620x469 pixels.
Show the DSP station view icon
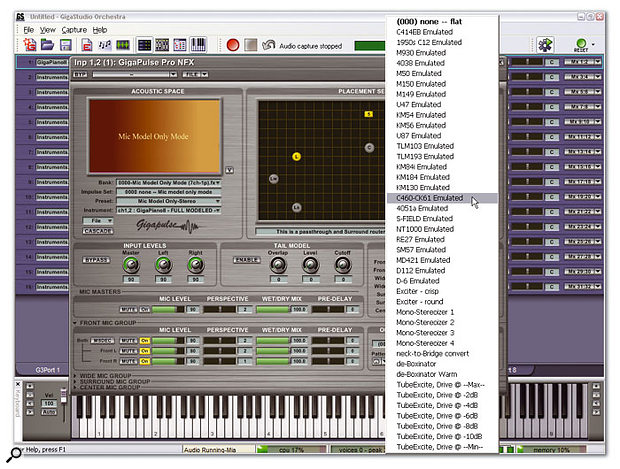(x=162, y=45)
